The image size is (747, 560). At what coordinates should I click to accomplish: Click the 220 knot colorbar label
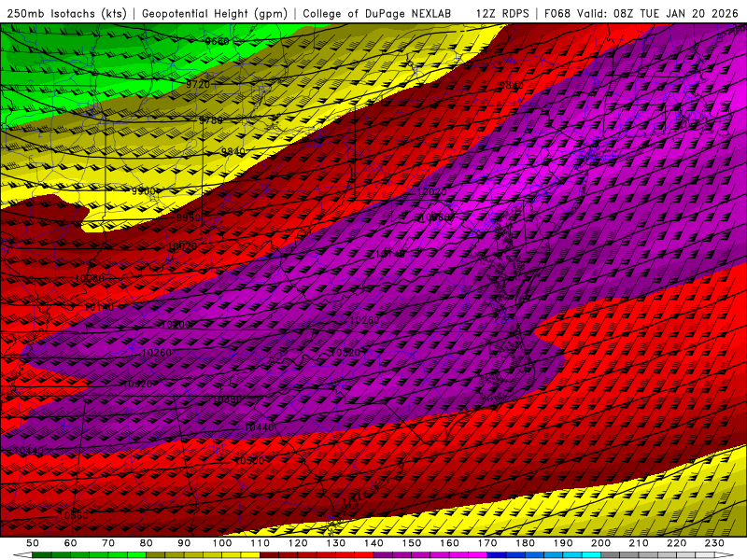point(677,543)
